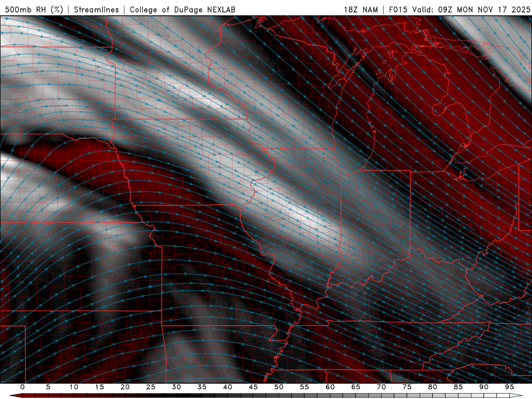Viewport: 532px width, 399px height.
Task: Click the "College of DuPage NEXLAB" text
Action: (182, 9)
